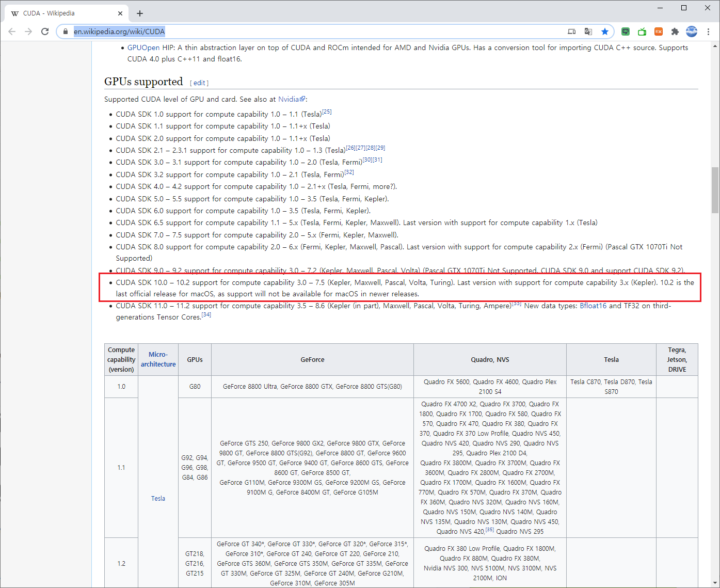Select the 'GT218, GT216, GT215' GPU cell

tap(195, 563)
